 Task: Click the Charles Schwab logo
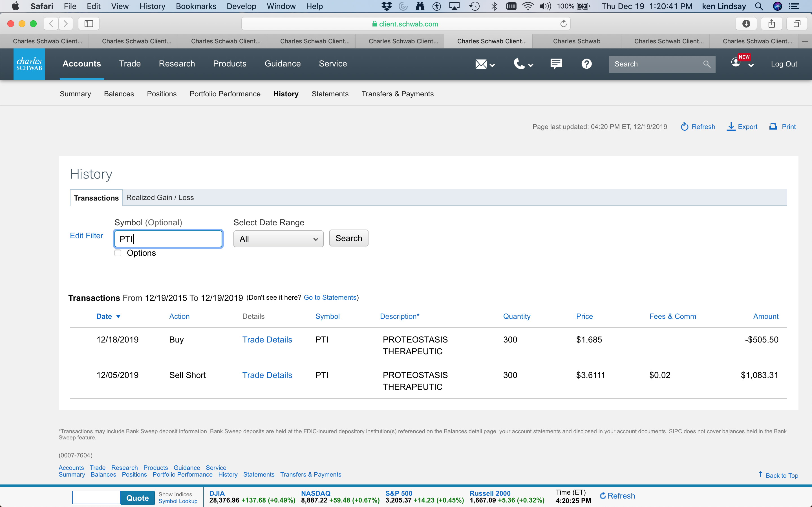tap(29, 64)
